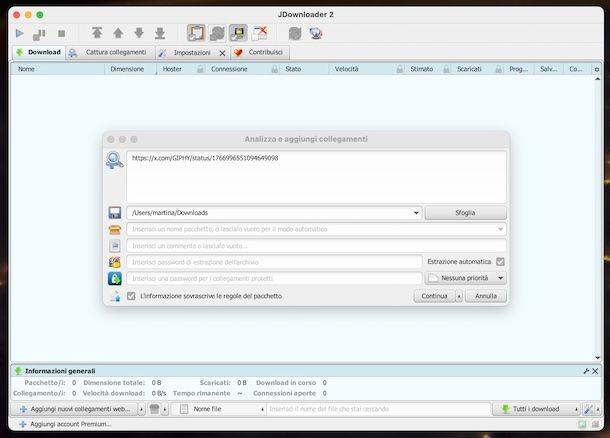Click the link analyzer magnifier icon
610x438 pixels.
coord(114,160)
